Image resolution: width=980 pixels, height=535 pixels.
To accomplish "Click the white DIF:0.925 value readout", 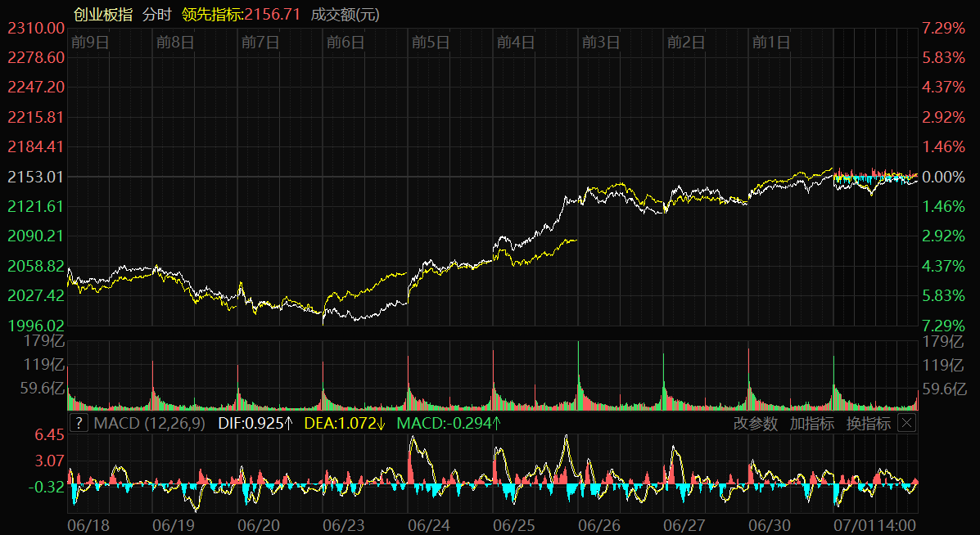I will [x=255, y=423].
